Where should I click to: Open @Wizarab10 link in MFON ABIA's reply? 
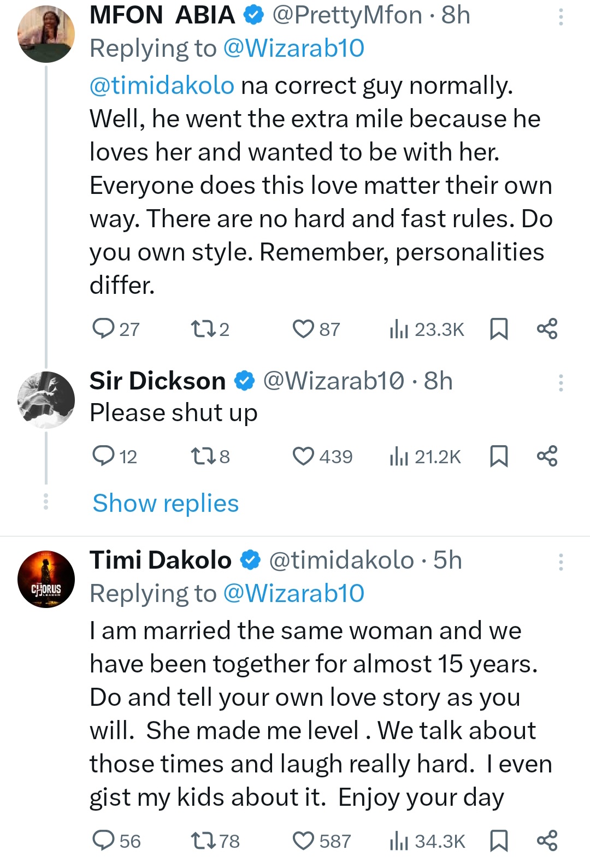point(294,49)
